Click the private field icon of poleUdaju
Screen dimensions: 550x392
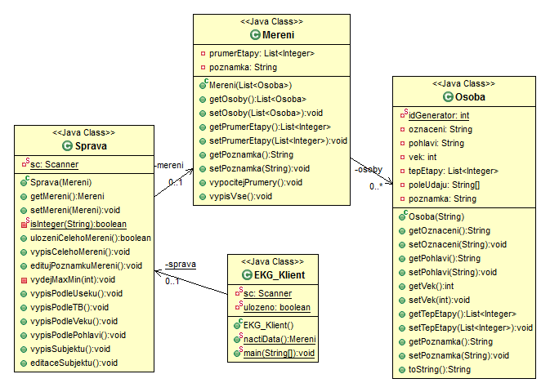tap(402, 185)
